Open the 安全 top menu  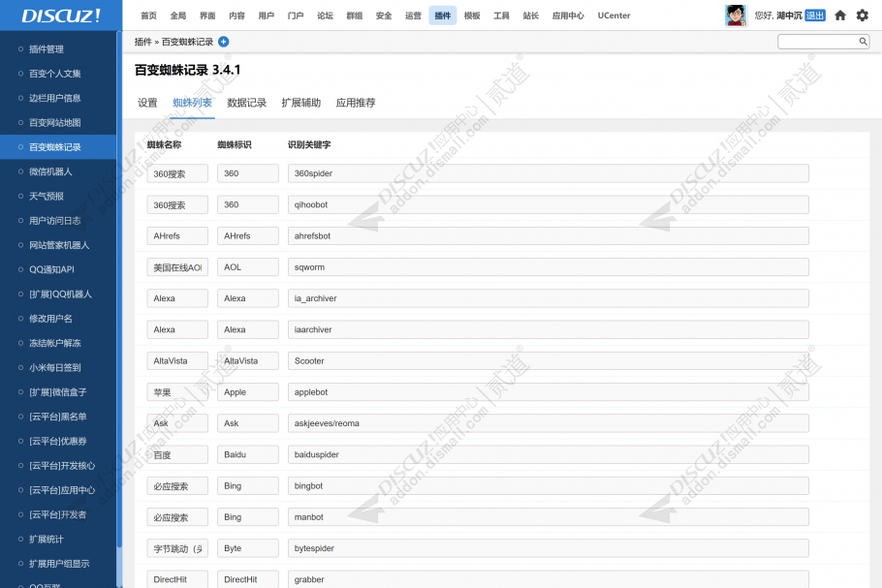384,15
